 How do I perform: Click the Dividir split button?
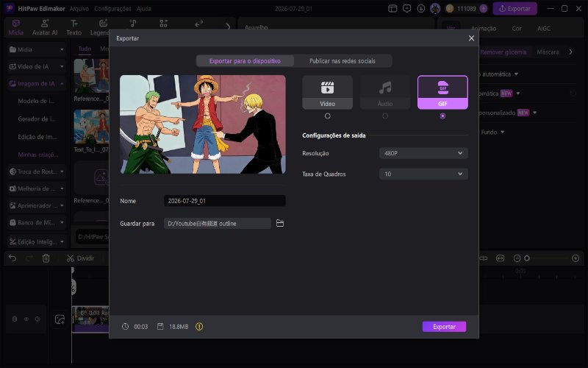coord(80,258)
